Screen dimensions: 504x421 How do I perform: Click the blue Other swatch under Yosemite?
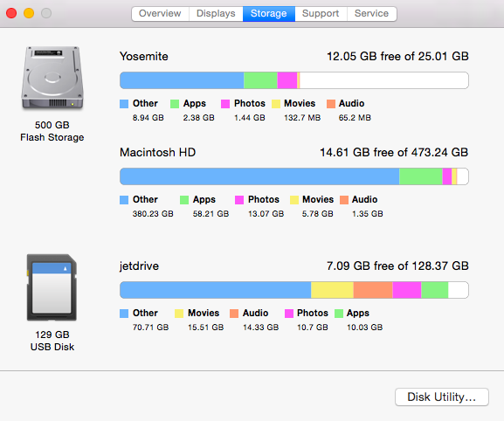click(x=124, y=104)
